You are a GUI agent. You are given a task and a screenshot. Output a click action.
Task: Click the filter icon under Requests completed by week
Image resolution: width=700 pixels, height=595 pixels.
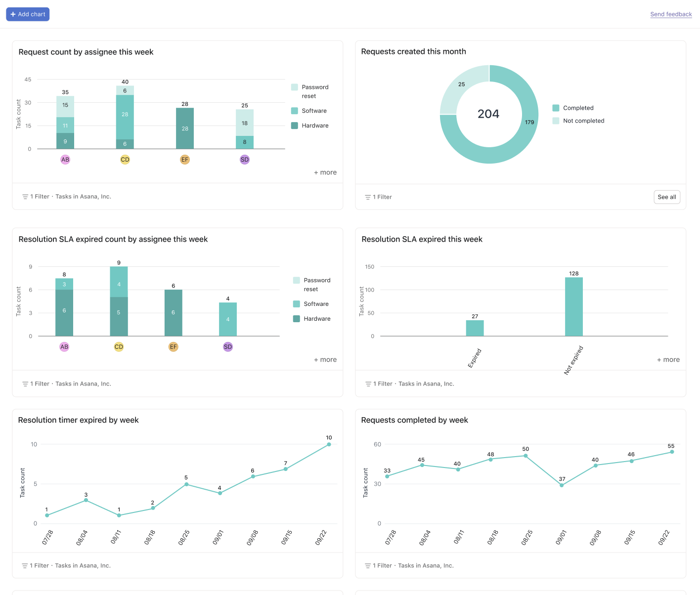[x=367, y=565]
